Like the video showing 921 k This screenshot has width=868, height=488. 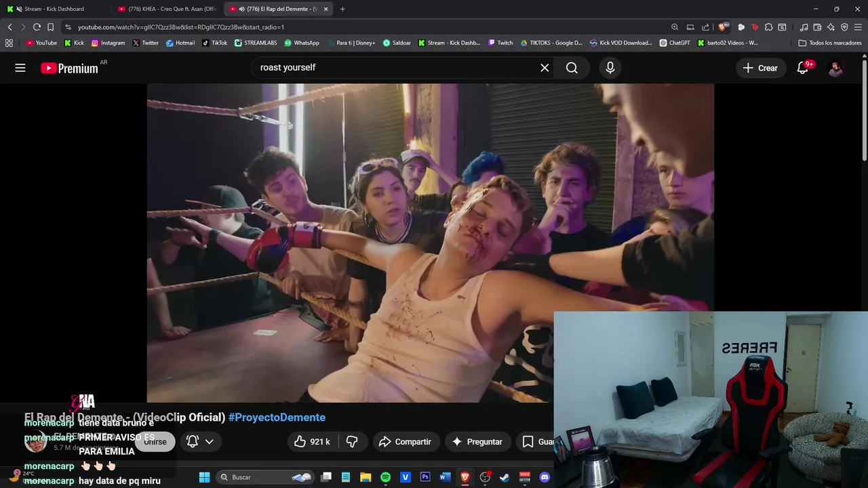point(313,442)
